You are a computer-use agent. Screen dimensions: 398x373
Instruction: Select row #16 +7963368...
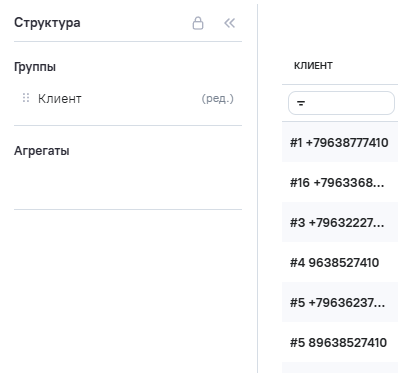(x=340, y=183)
